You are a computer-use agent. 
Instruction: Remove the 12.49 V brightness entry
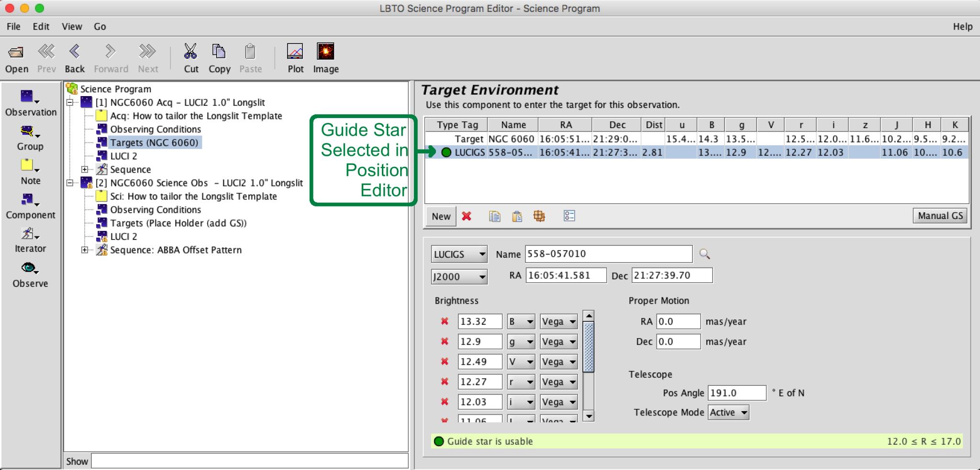pyautogui.click(x=445, y=361)
